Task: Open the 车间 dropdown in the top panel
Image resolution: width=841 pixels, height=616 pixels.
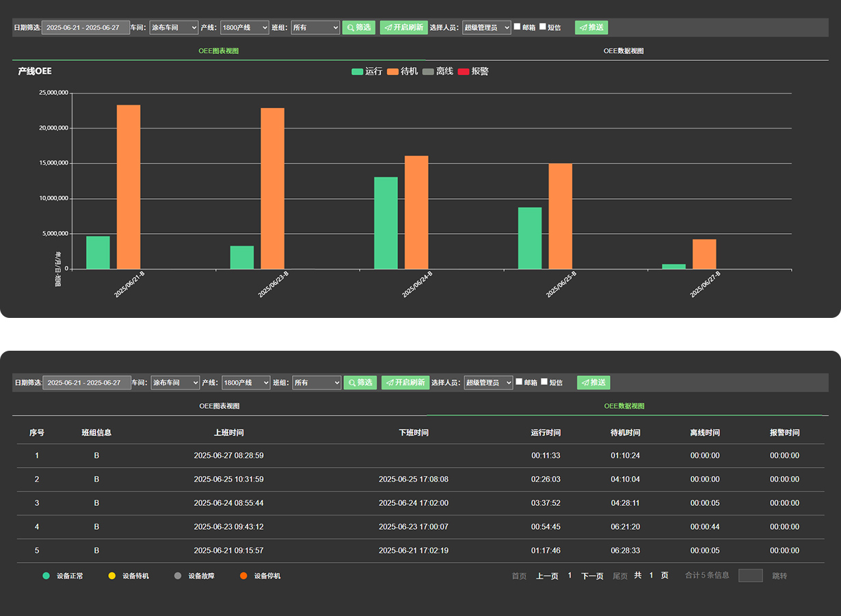Action: pos(174,27)
